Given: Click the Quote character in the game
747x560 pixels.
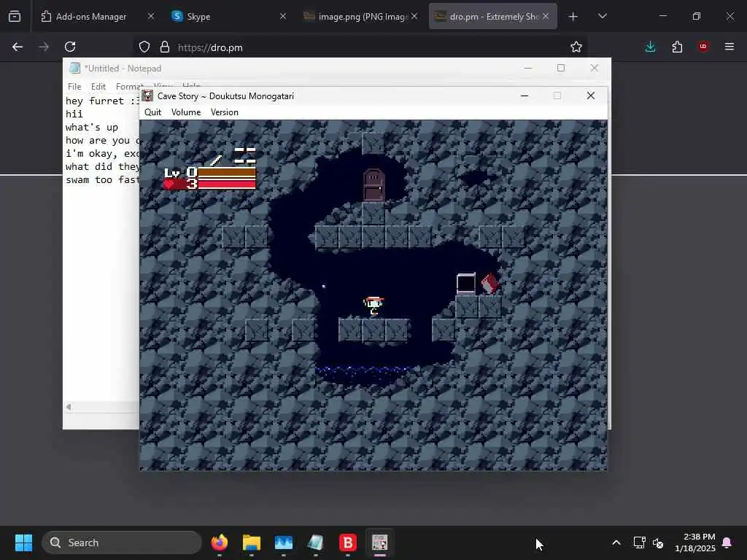Looking at the screenshot, I should (373, 306).
